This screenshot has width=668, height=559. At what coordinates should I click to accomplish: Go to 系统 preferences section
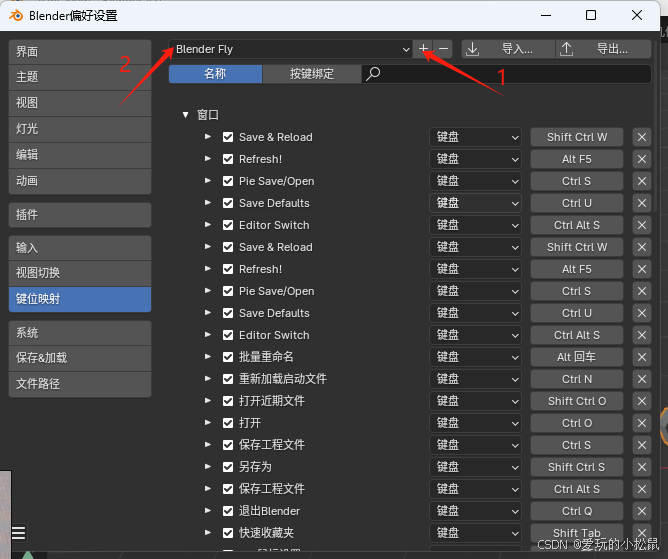pyautogui.click(x=80, y=333)
